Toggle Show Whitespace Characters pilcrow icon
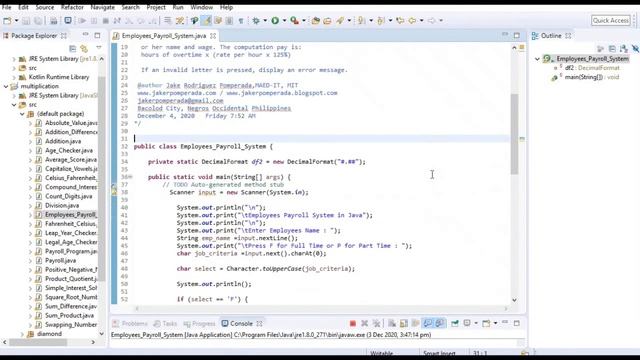640x360 pixels. point(241,20)
